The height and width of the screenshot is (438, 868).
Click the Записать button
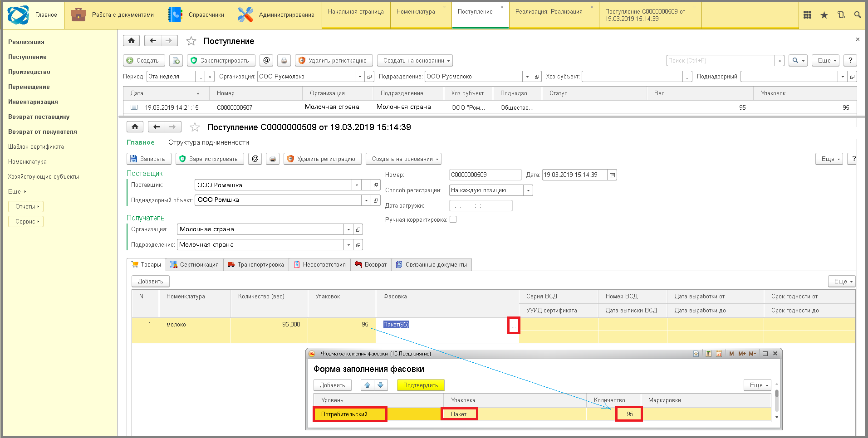click(x=149, y=159)
